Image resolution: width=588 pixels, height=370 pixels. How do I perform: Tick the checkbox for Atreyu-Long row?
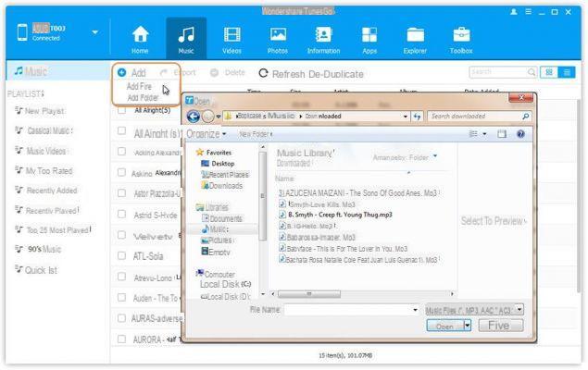[x=121, y=277]
